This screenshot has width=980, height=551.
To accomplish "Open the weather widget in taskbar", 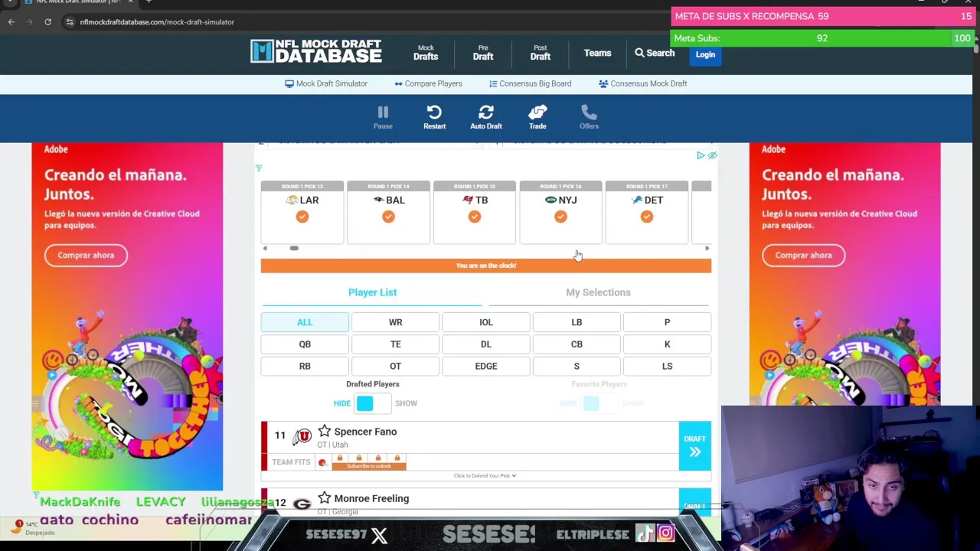I will [x=31, y=528].
